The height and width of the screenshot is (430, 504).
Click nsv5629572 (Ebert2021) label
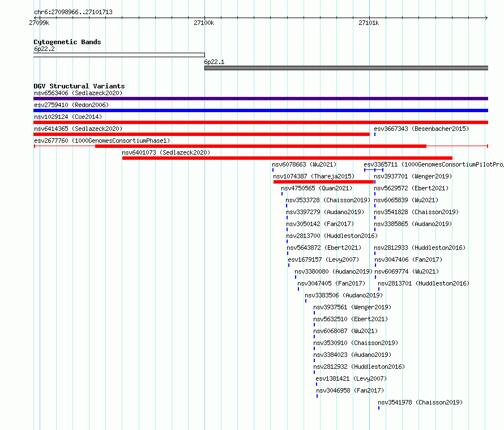(x=411, y=188)
